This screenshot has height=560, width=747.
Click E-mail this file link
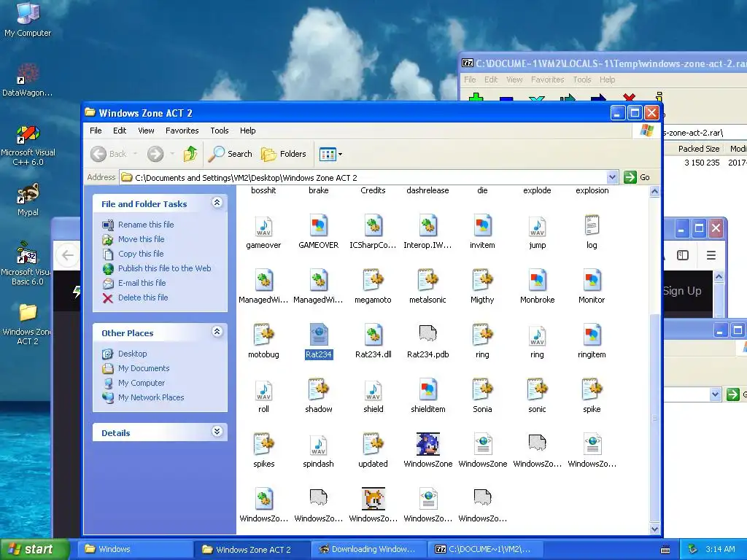pos(142,283)
